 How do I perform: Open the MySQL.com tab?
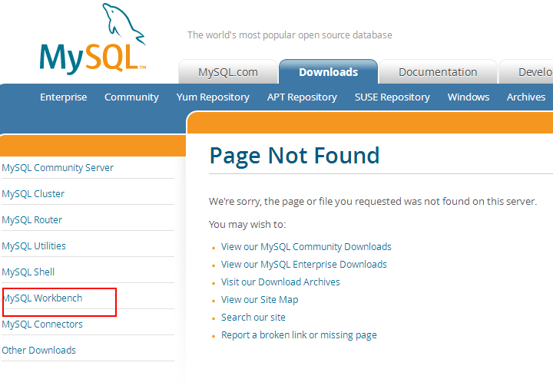point(228,72)
